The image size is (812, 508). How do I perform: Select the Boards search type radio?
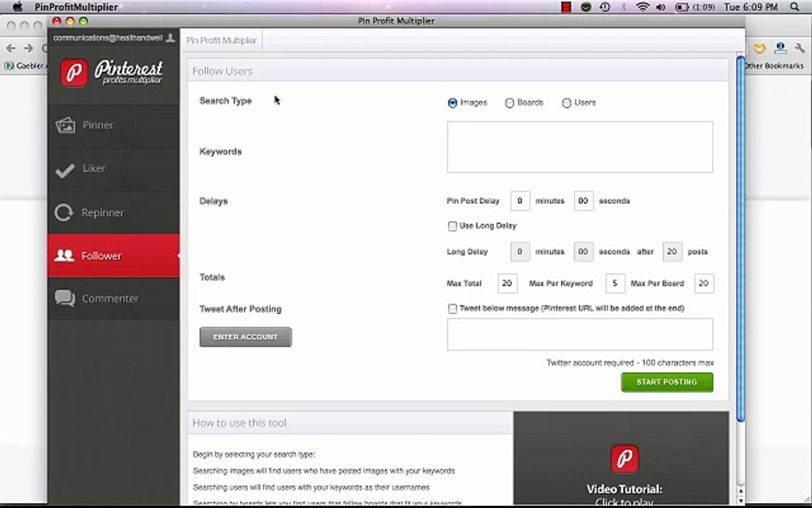click(x=510, y=103)
